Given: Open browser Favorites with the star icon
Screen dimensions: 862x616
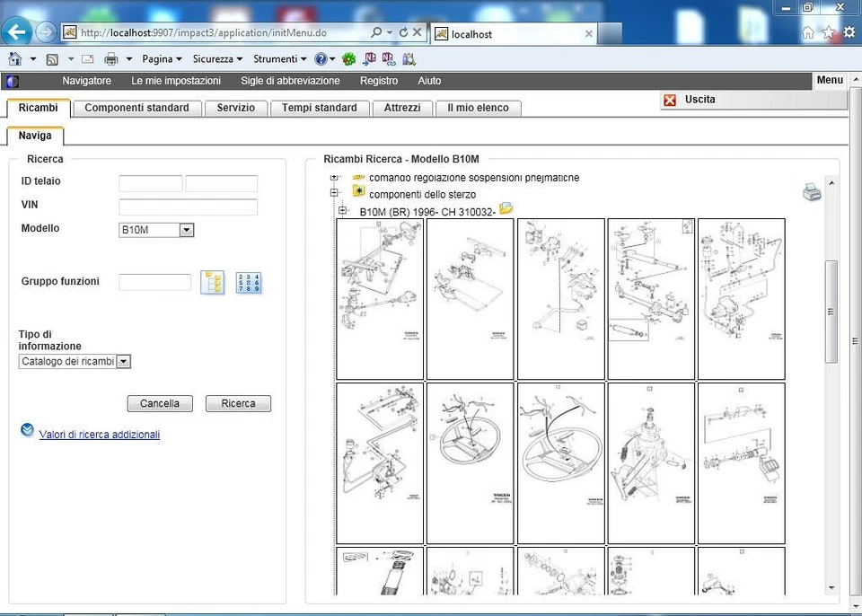Looking at the screenshot, I should [x=828, y=32].
